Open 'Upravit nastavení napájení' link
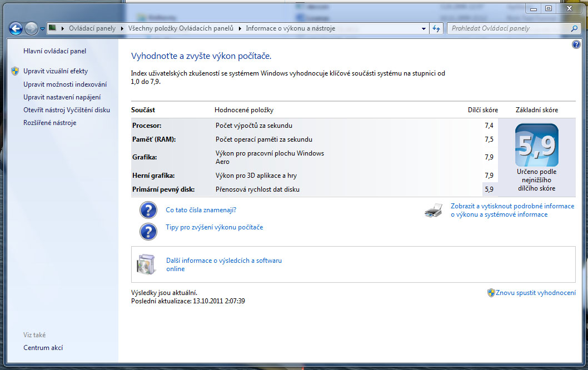This screenshot has height=370, width=588. pos(62,97)
